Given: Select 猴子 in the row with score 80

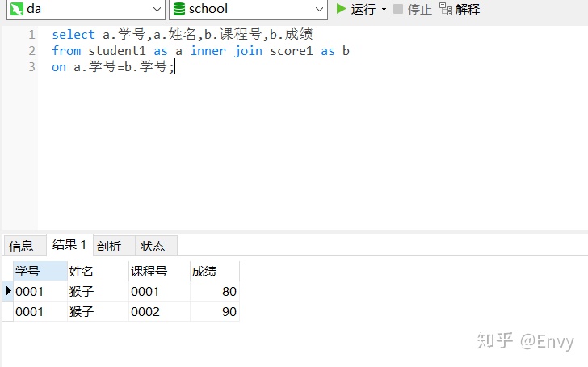Looking at the screenshot, I should (x=98, y=291).
